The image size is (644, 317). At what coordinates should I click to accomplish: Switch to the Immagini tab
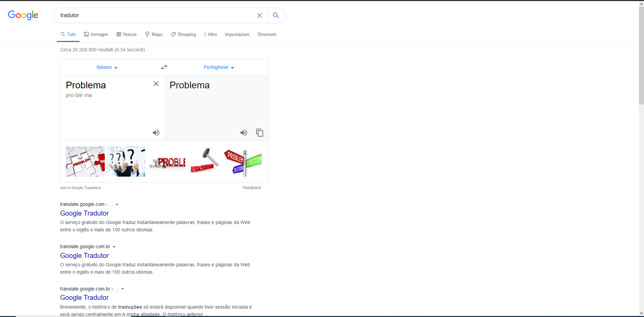point(96,34)
